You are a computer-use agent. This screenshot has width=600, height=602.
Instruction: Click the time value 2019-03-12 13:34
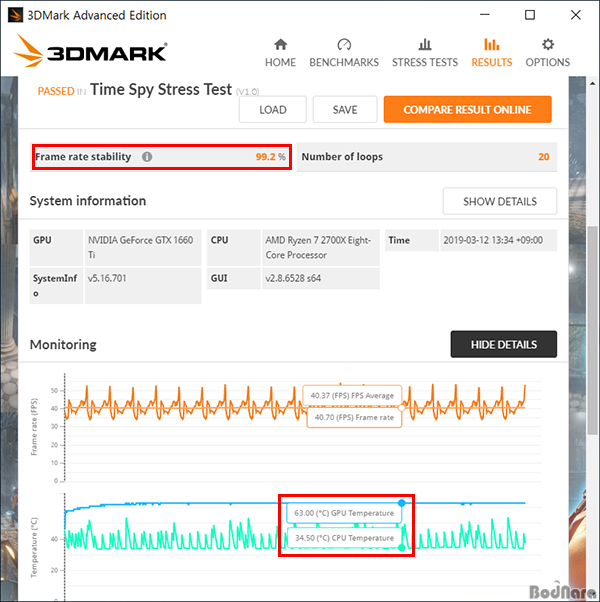pos(498,240)
